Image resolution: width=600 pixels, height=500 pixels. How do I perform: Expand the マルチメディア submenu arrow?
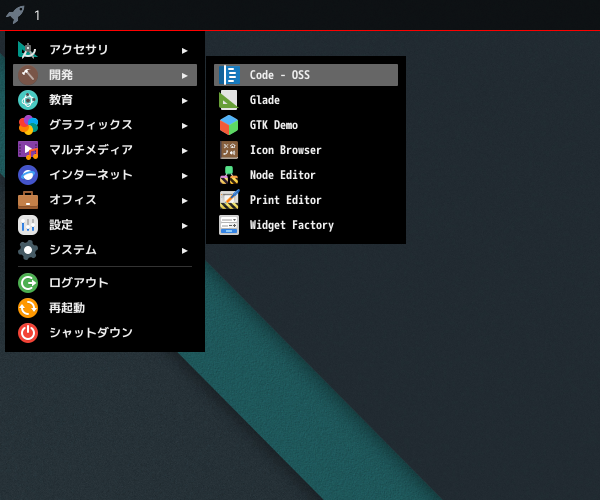[184, 150]
